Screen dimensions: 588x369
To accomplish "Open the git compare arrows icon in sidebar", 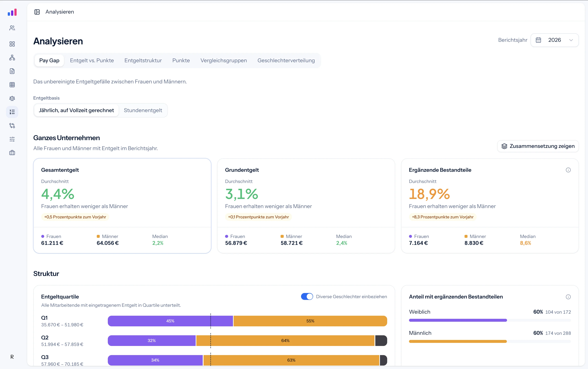I will [12, 126].
